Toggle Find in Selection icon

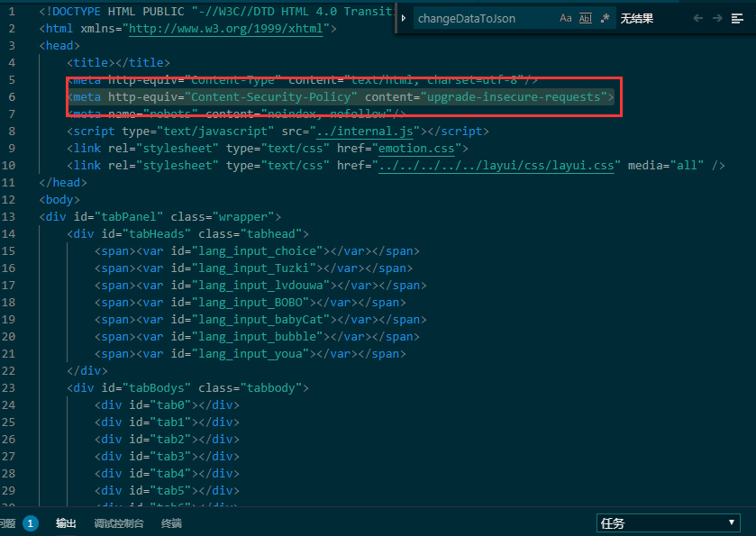point(737,18)
